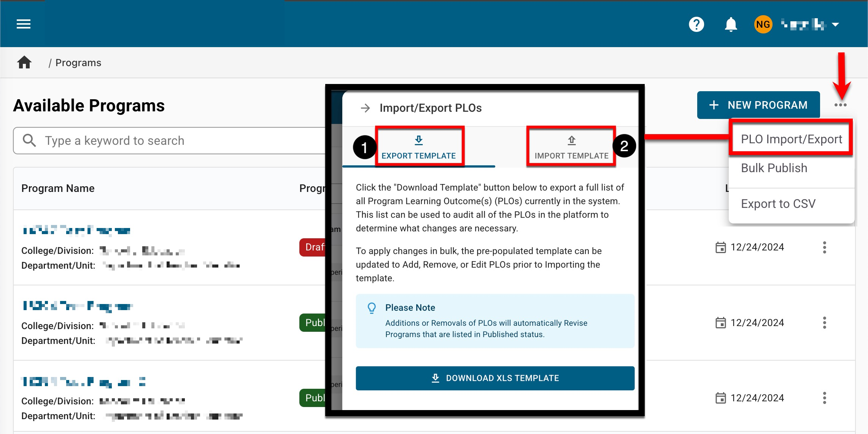
Task: Open the notifications bell
Action: [730, 25]
